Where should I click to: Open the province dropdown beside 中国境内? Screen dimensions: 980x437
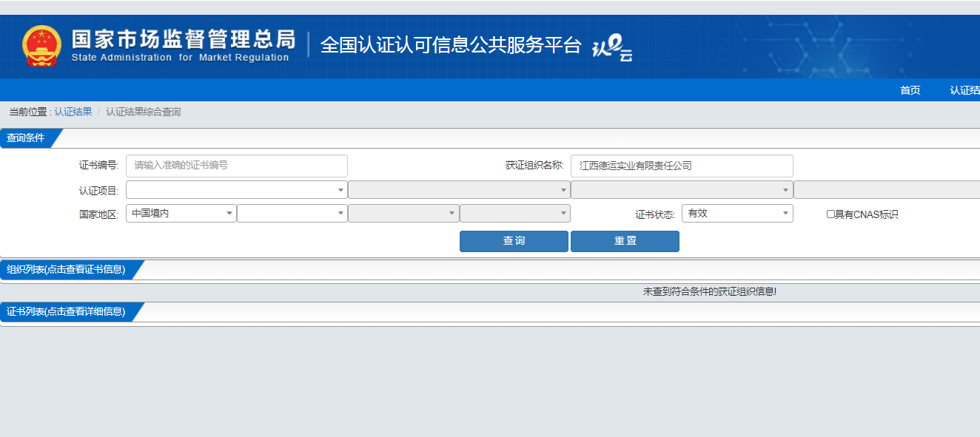point(292,213)
